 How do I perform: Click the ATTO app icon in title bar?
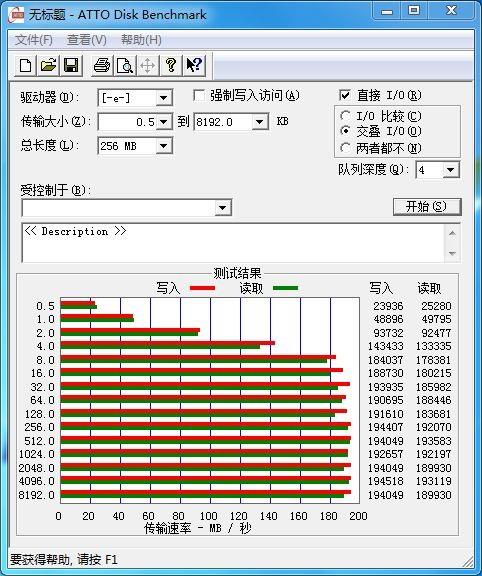click(x=17, y=15)
